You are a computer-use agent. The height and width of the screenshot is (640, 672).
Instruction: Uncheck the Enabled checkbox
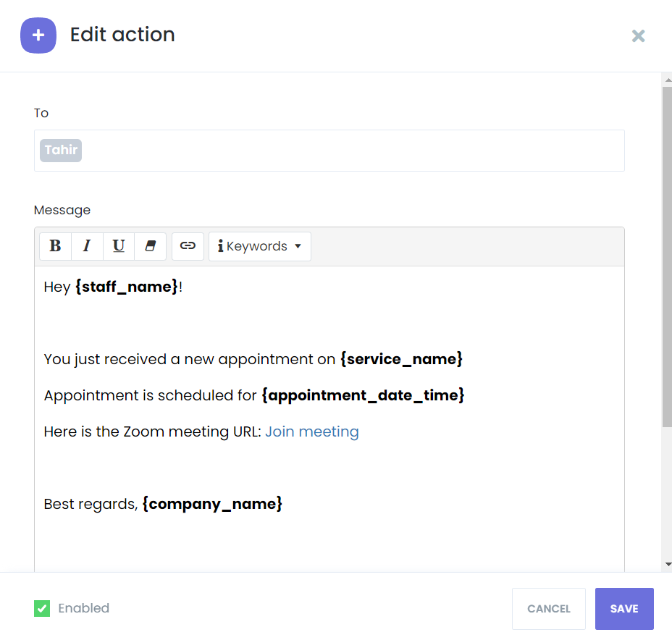pos(42,608)
